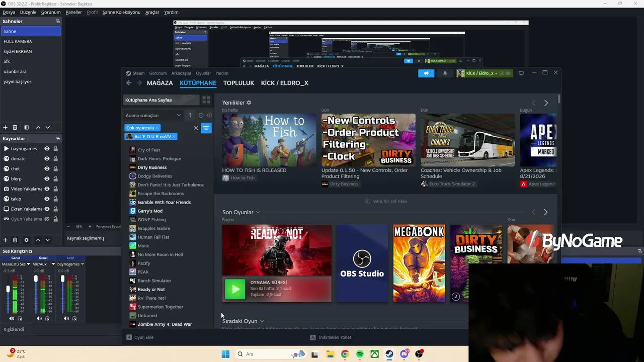The height and width of the screenshot is (362, 644).
Task: Open Steam advanced filter options
Action: (206, 128)
